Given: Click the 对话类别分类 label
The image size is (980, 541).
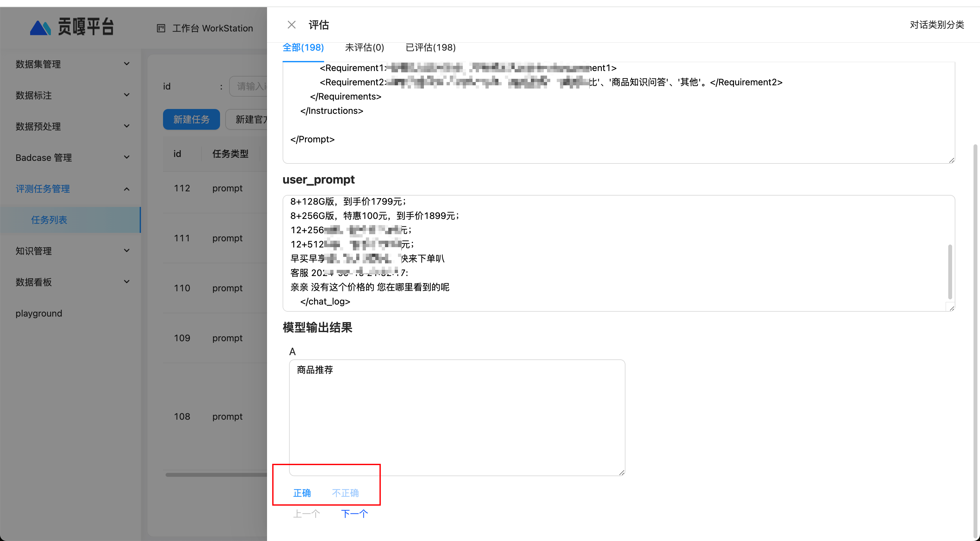Looking at the screenshot, I should click(x=937, y=25).
